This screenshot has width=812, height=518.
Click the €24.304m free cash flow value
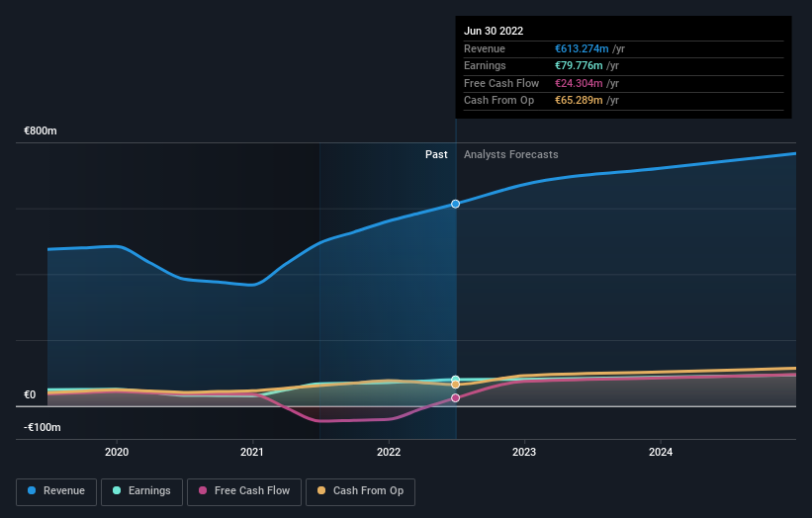[x=579, y=83]
